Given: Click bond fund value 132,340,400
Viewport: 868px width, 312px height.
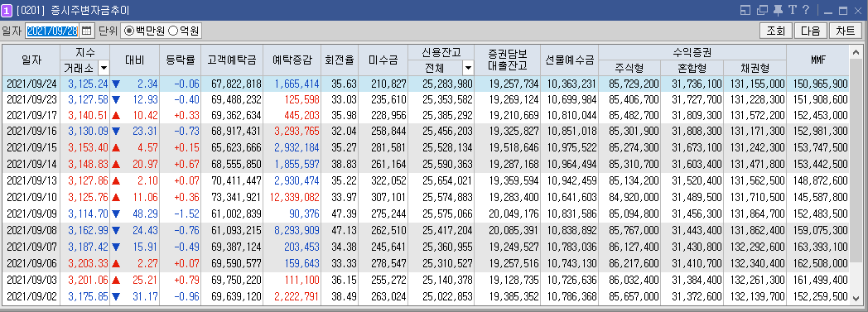Looking at the screenshot, I should [x=758, y=263].
